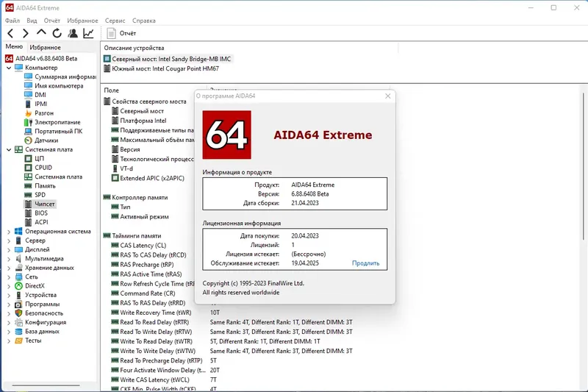Click the up-level arrow toolbar icon
The height and width of the screenshot is (392, 588).
pos(41,32)
